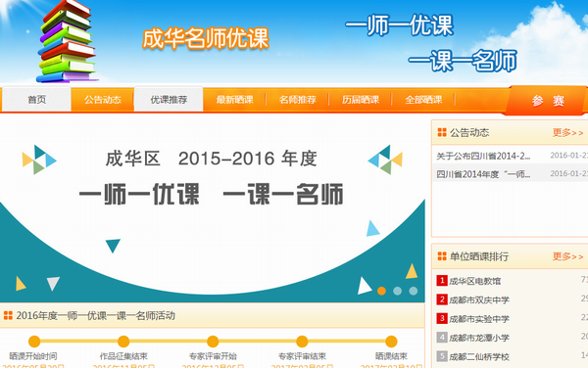588x368 pixels.
Task: Click the 成华名师优课 site title
Action: pyautogui.click(x=206, y=38)
